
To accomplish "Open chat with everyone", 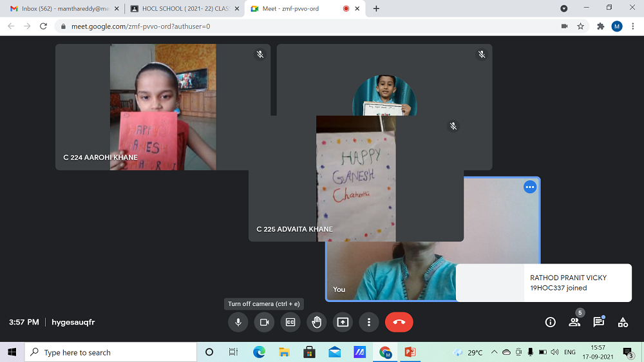I will (x=598, y=322).
